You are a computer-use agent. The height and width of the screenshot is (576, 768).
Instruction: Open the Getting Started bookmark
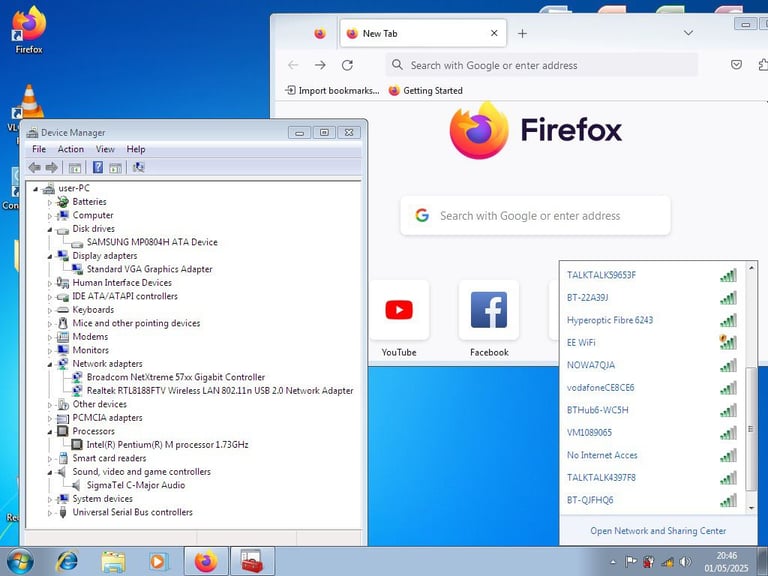tap(426, 91)
